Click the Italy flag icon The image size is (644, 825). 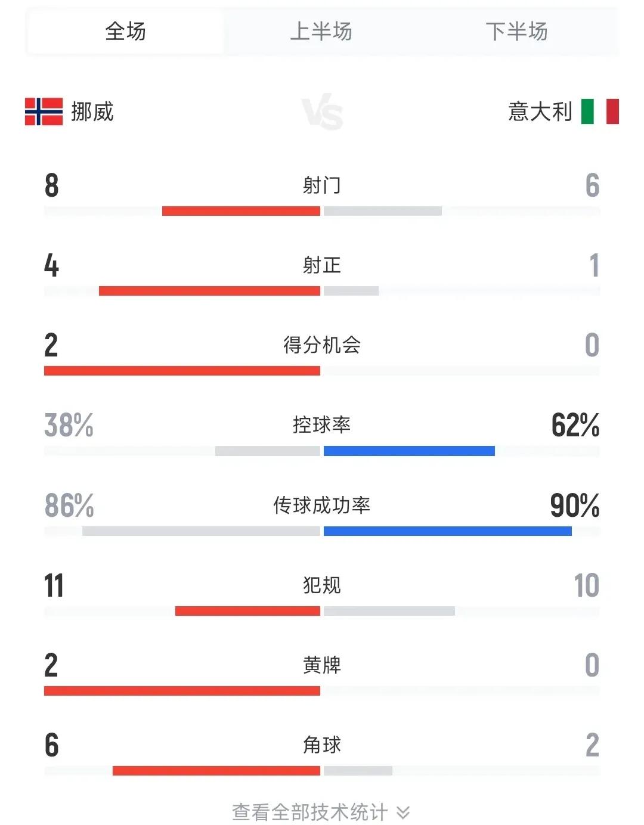coord(600,111)
